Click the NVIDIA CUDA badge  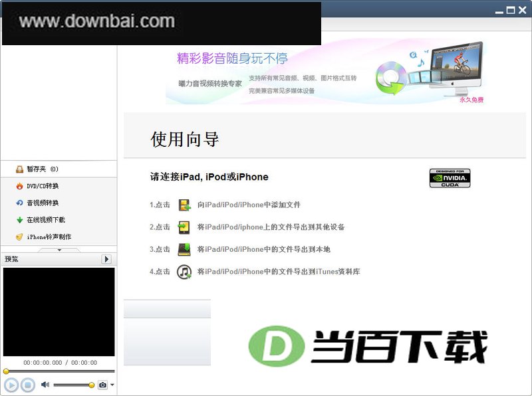click(450, 178)
